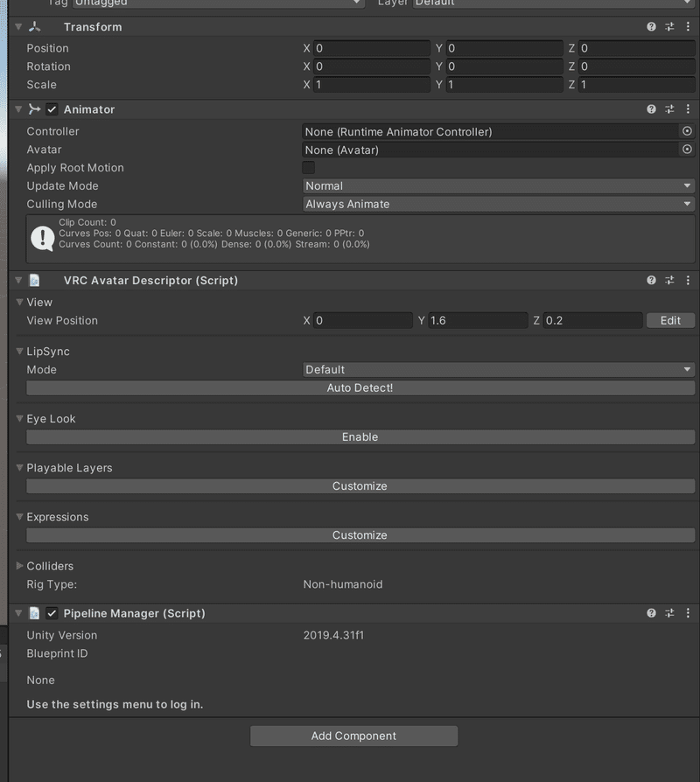
Task: Click the Auto Detect! button
Action: pos(360,388)
